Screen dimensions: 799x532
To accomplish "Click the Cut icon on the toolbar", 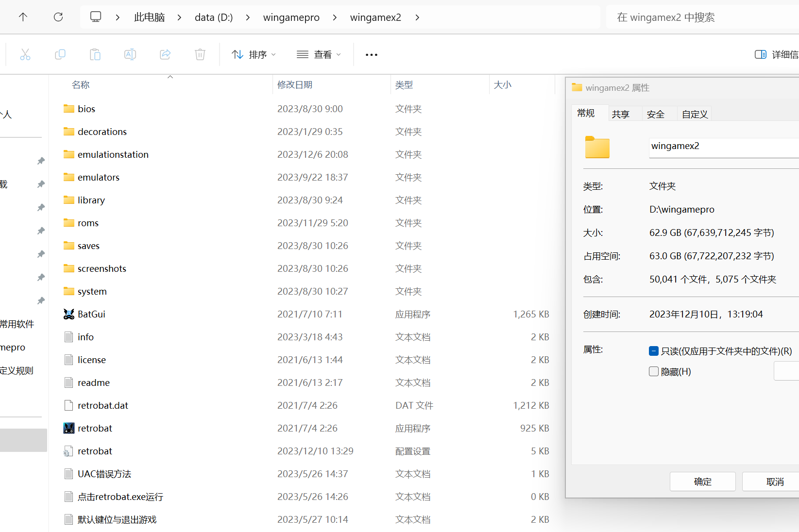I will (25, 54).
